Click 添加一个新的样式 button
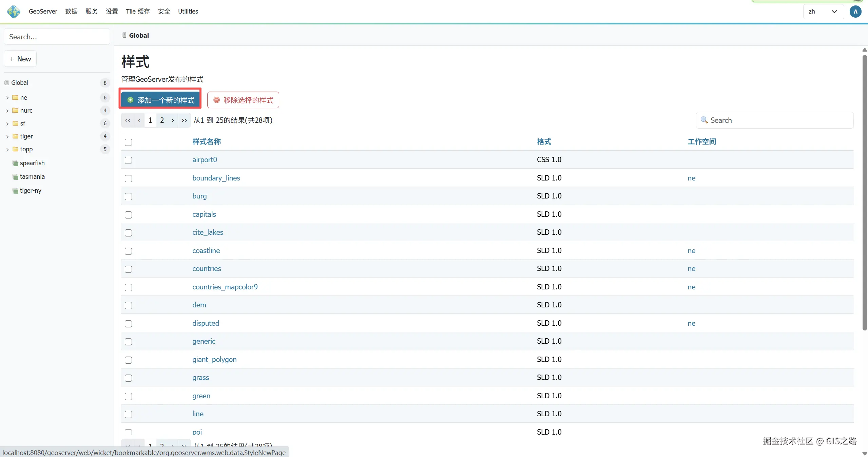This screenshot has width=868, height=457. point(160,100)
